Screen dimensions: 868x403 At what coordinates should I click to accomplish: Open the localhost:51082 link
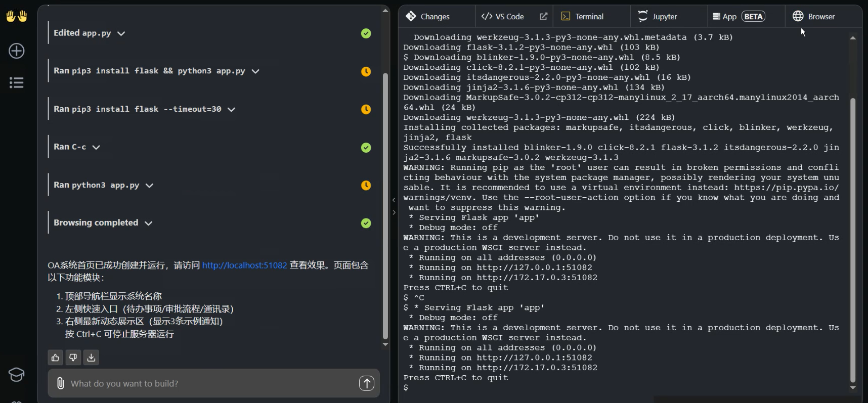[x=244, y=265]
